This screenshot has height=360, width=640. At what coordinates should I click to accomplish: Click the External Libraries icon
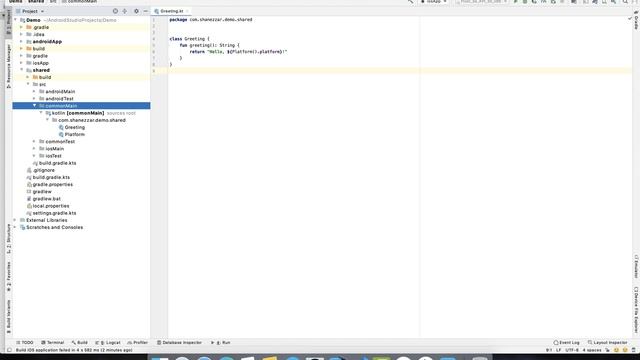pos(22,220)
